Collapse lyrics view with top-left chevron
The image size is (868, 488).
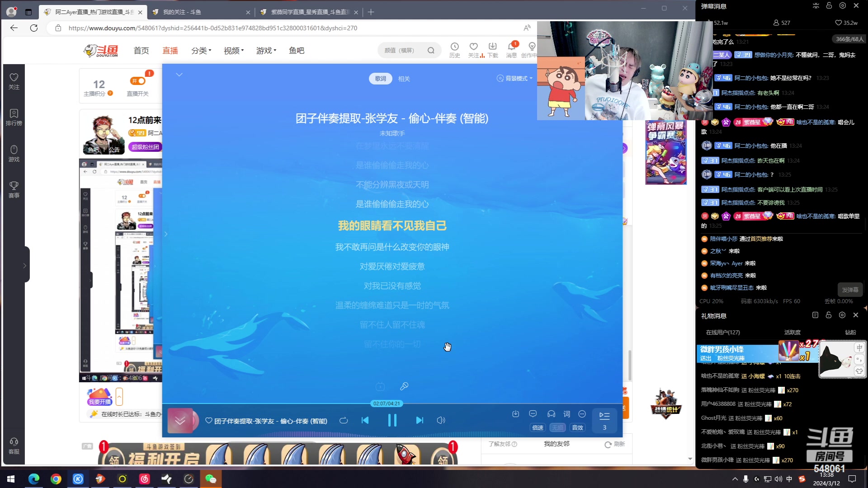tap(179, 75)
